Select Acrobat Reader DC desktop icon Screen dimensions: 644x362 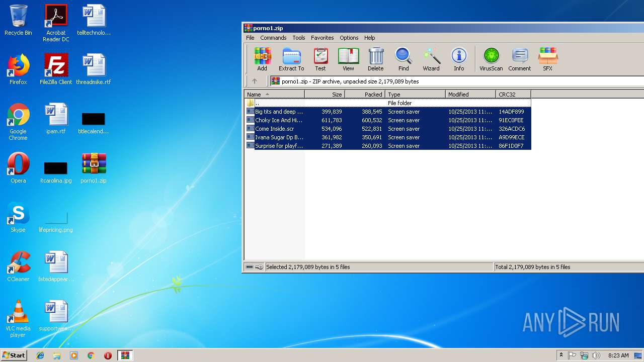[56, 23]
